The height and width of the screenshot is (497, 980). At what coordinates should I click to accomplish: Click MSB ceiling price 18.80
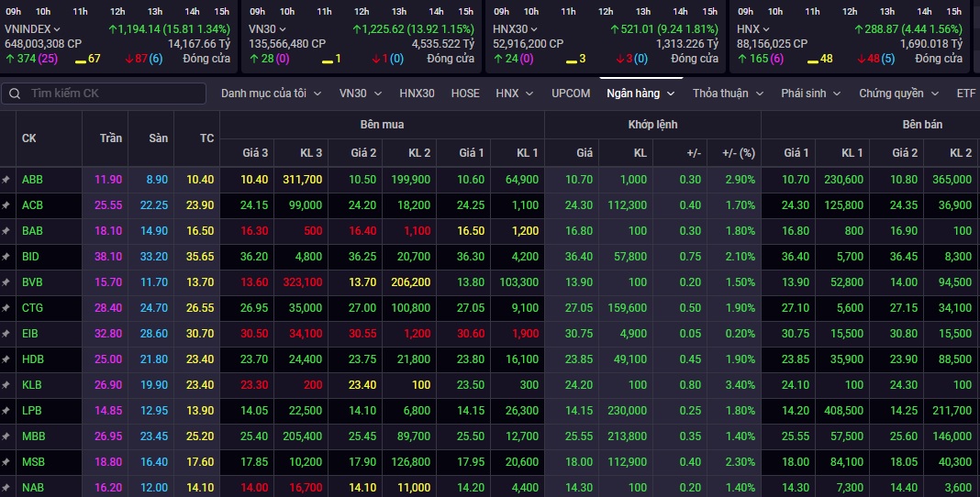pyautogui.click(x=108, y=462)
